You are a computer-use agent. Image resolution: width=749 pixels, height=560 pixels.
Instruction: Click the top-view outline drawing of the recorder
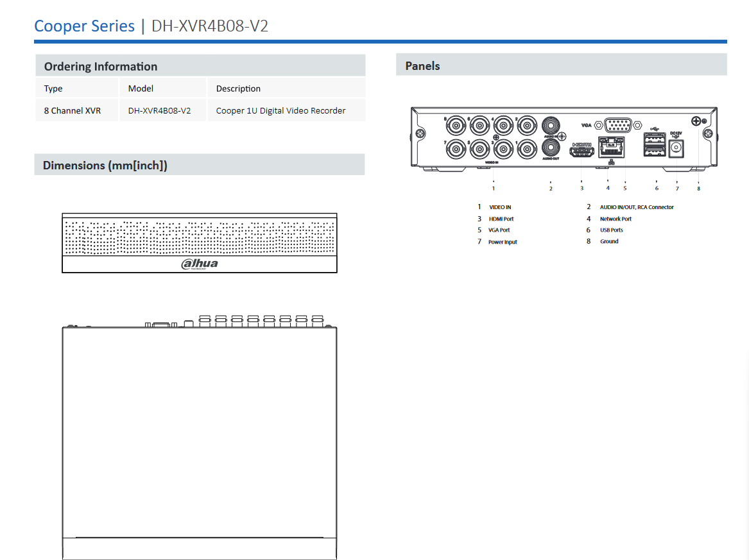[200, 437]
